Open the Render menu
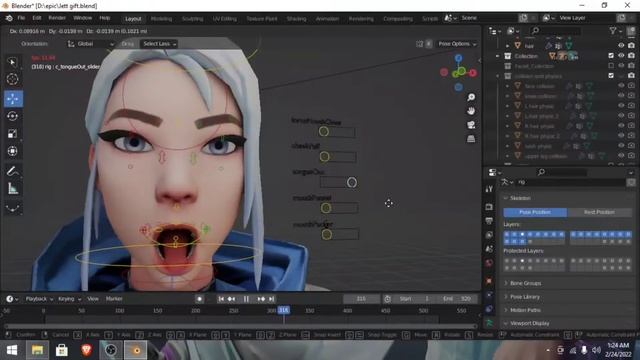The height and width of the screenshot is (360, 640). click(x=57, y=18)
